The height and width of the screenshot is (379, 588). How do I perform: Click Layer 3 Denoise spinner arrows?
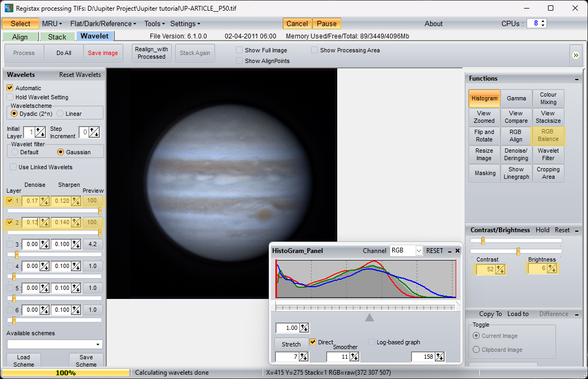tap(45, 244)
